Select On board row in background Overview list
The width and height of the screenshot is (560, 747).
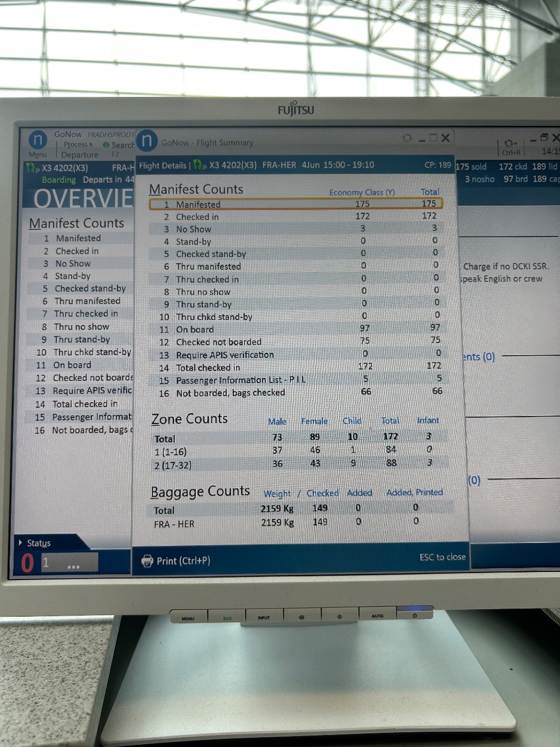click(72, 365)
